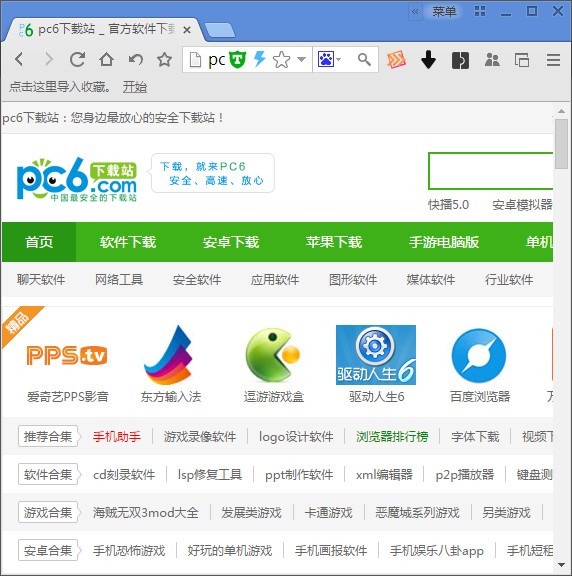Click the scrollbar up arrow
Viewport: 572px width, 576px height.
click(x=561, y=111)
